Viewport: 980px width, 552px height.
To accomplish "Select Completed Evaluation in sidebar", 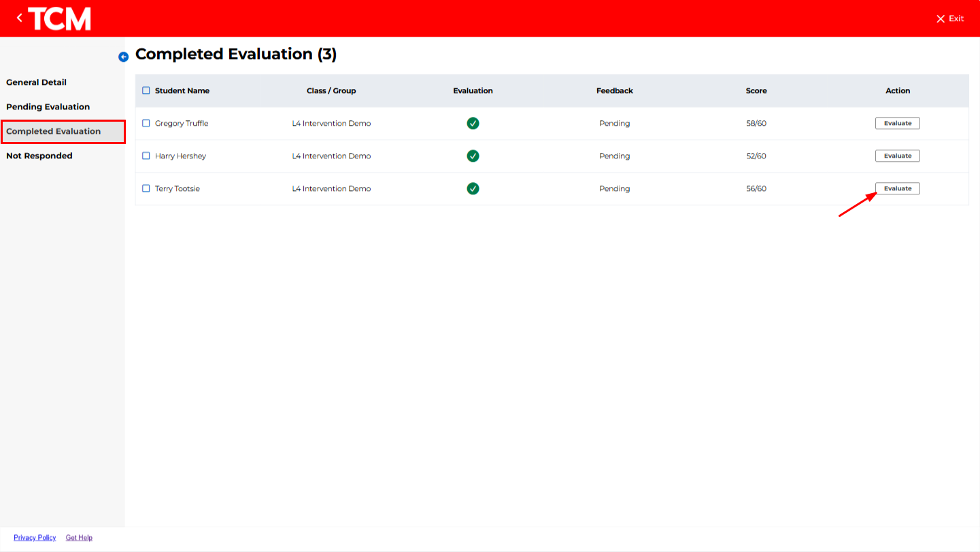I will click(54, 131).
